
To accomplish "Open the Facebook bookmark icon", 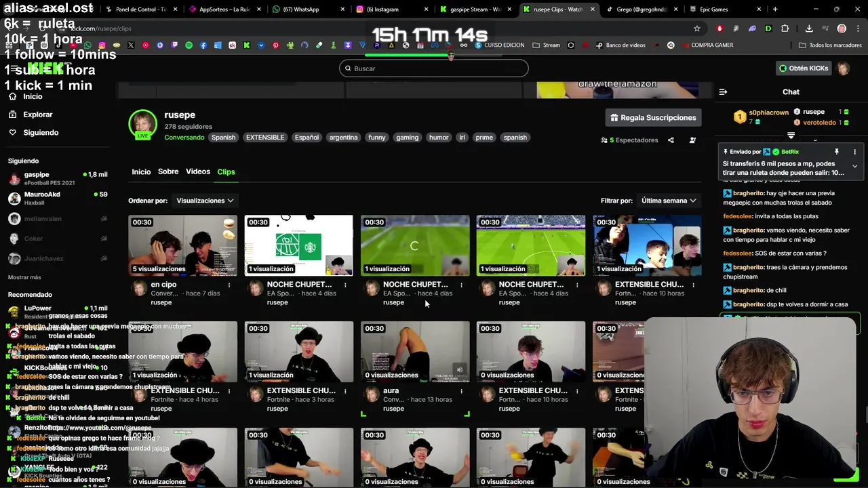I will (x=203, y=45).
